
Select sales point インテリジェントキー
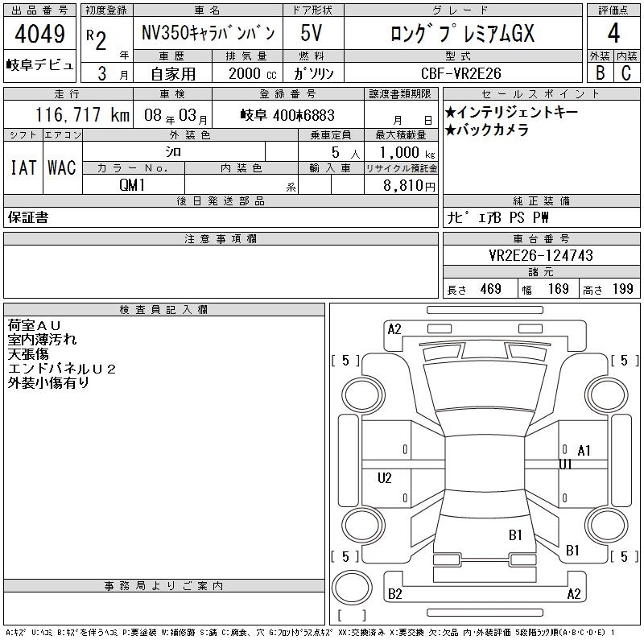[x=511, y=112]
